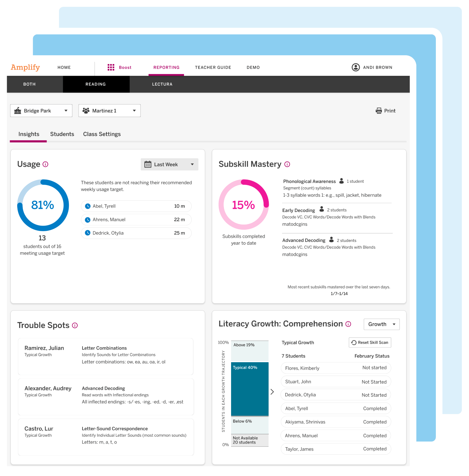Click the 25 m usage value
This screenshot has height=476, width=469.
tap(179, 233)
